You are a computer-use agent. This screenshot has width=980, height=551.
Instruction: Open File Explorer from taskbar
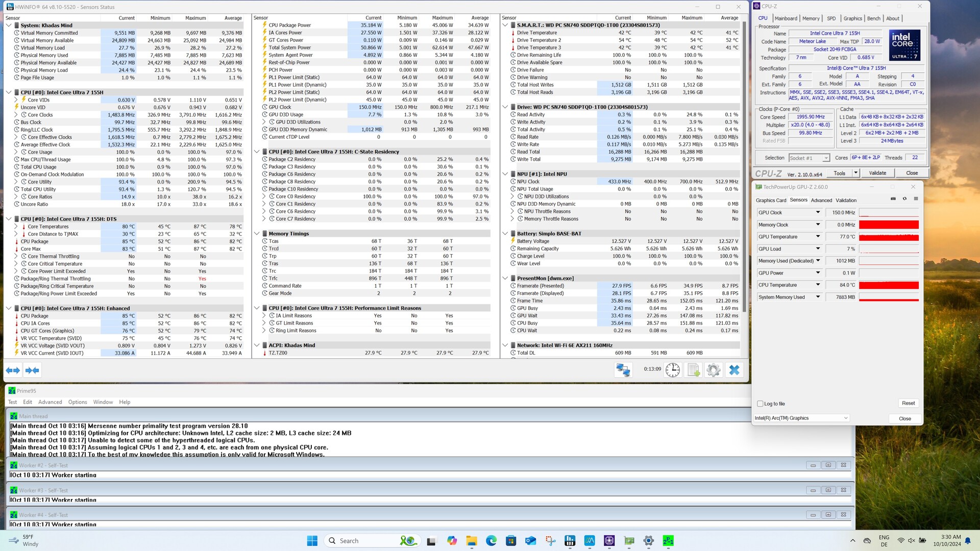(471, 541)
